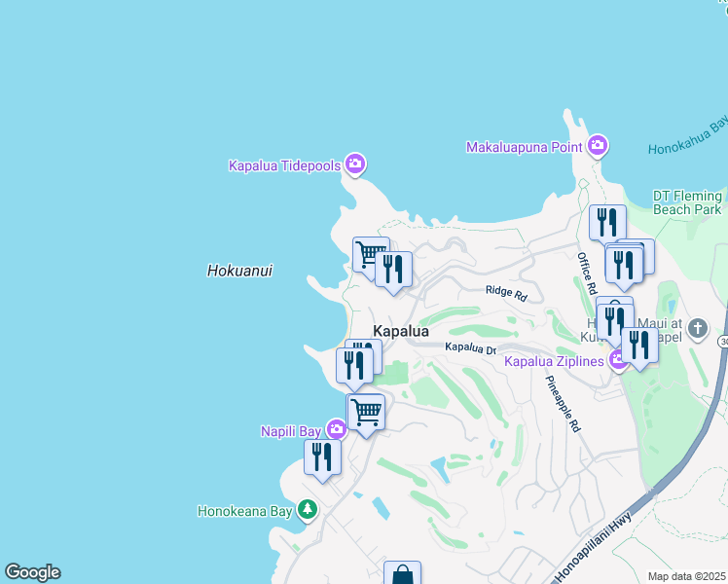This screenshot has width=728, height=584.
Task: Open the Google logo link
Action: [32, 572]
